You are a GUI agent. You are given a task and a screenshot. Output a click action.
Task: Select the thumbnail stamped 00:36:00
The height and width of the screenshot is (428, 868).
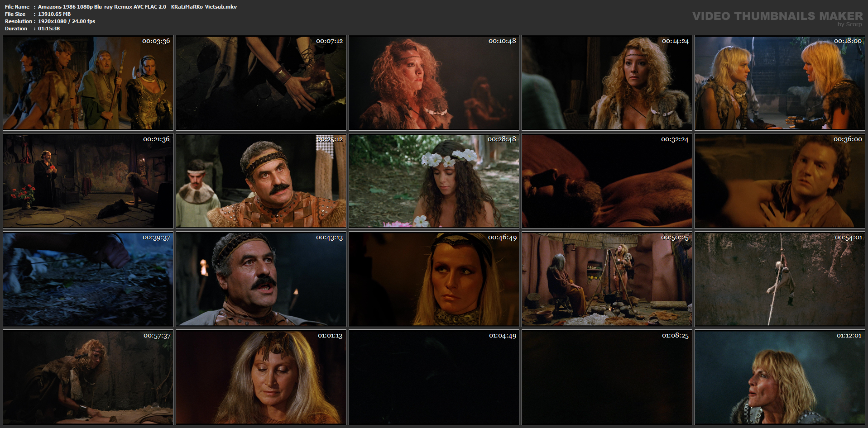coord(780,181)
